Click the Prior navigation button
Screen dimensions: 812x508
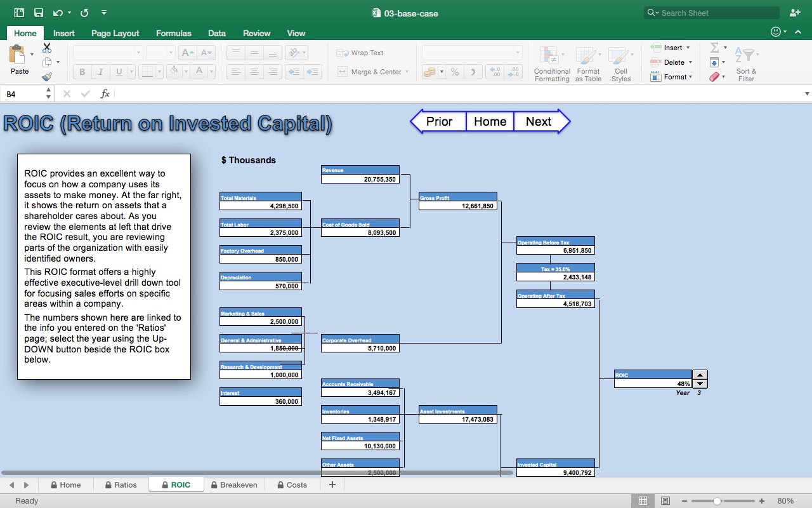click(438, 121)
